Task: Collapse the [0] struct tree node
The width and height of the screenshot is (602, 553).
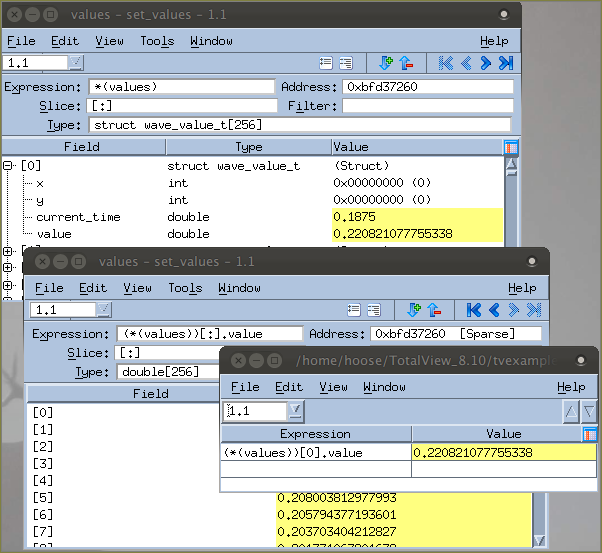Action: [x=9, y=166]
